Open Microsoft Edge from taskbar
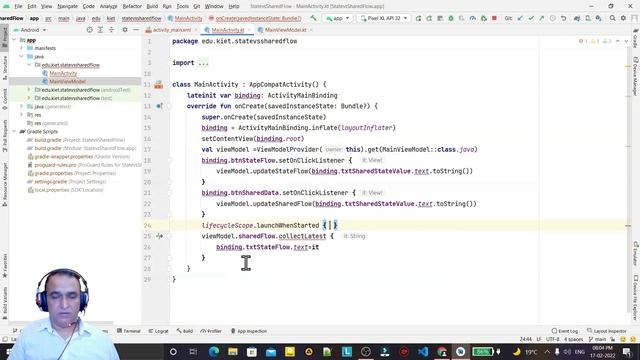 (213, 351)
